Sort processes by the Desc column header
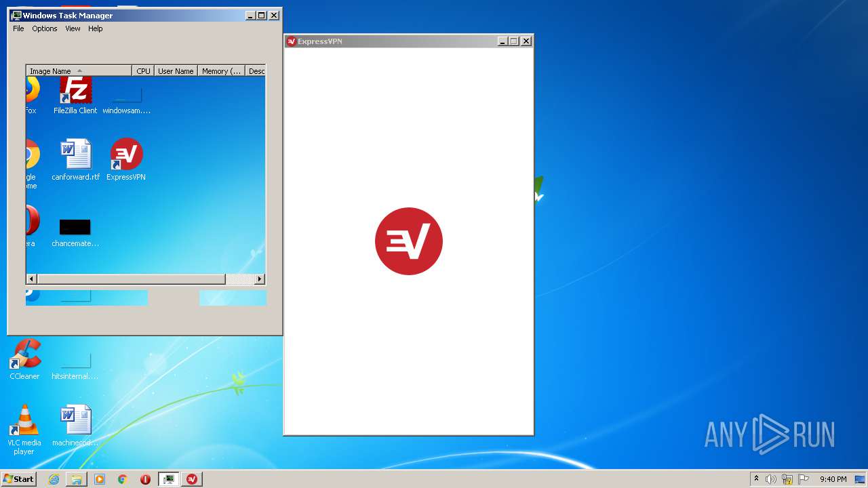 tap(256, 70)
